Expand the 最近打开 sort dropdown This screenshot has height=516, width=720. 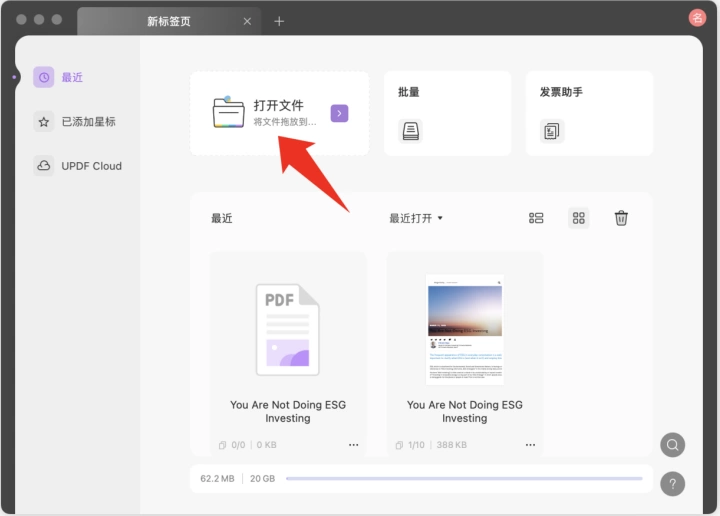pyautogui.click(x=416, y=218)
